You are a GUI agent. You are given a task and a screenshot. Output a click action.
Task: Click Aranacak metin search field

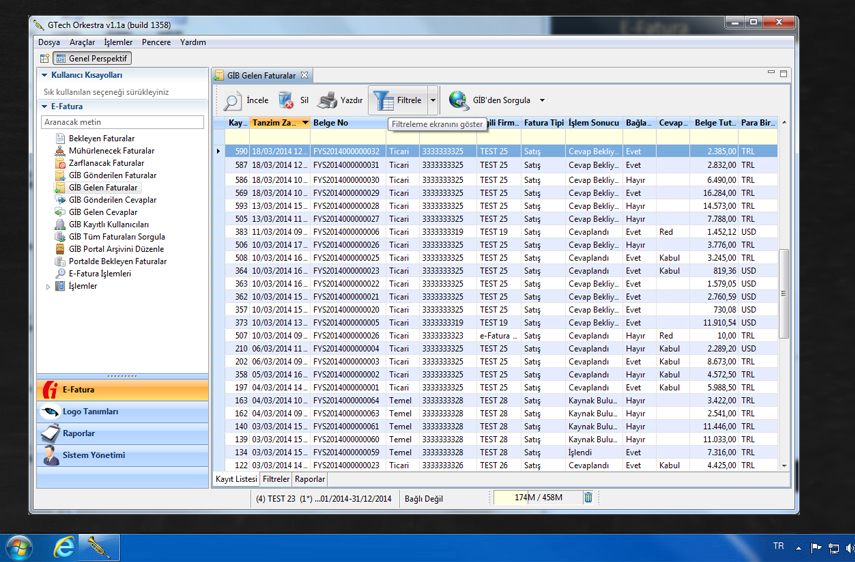122,122
